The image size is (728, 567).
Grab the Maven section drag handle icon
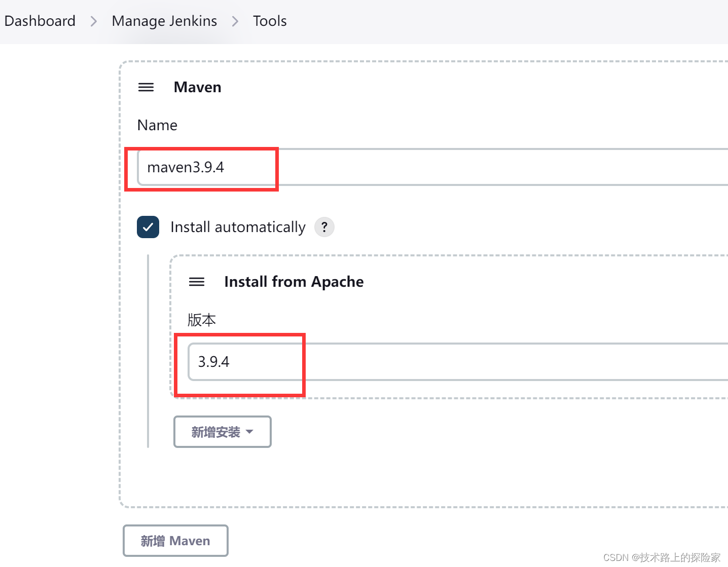click(x=146, y=87)
